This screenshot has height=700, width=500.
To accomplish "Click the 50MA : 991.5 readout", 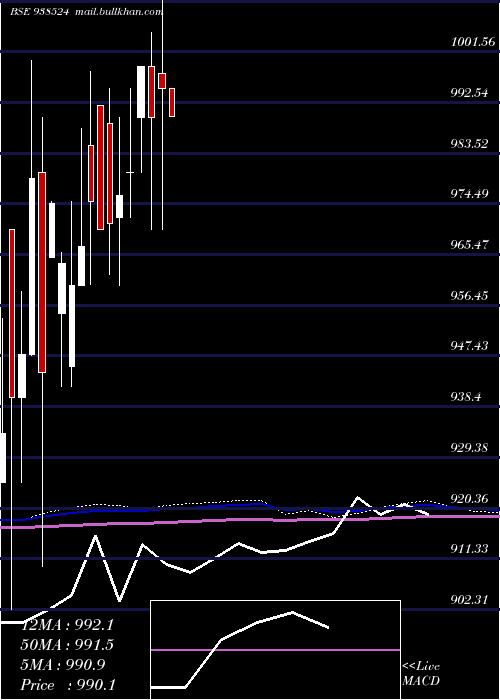I will (x=67, y=645).
